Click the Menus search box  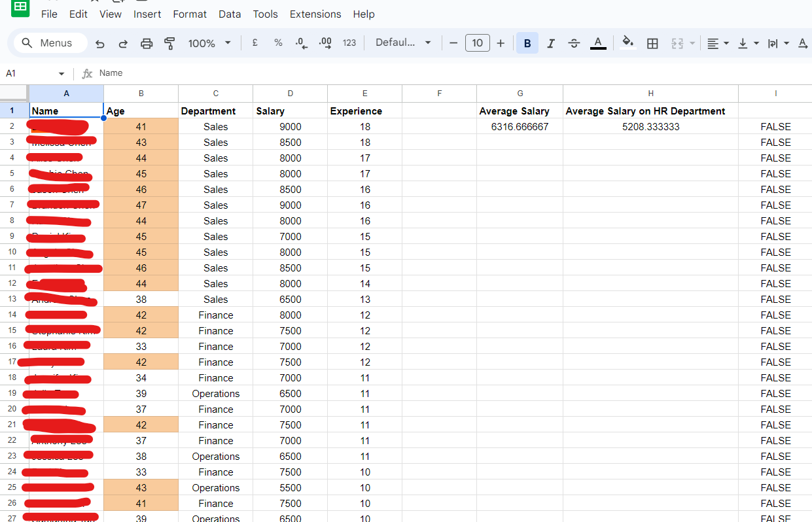pos(51,43)
